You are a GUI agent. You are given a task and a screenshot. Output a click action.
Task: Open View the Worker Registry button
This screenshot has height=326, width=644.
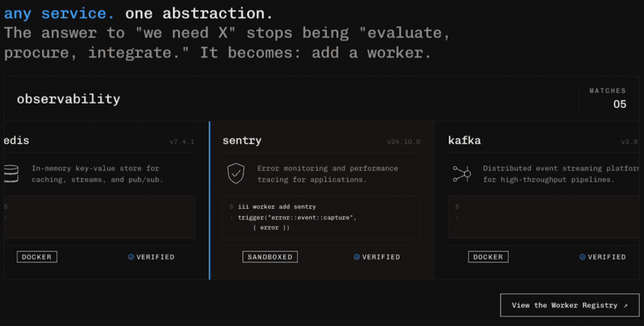tap(570, 305)
